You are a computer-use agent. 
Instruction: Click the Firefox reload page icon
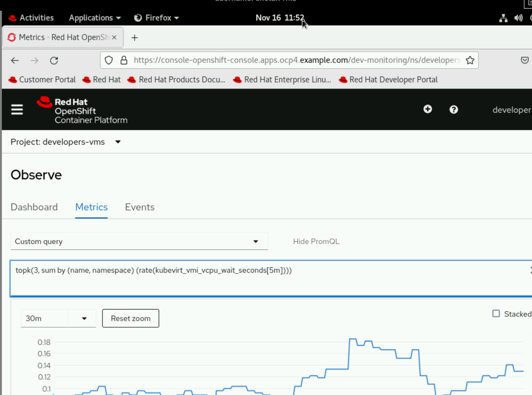pyautogui.click(x=54, y=61)
